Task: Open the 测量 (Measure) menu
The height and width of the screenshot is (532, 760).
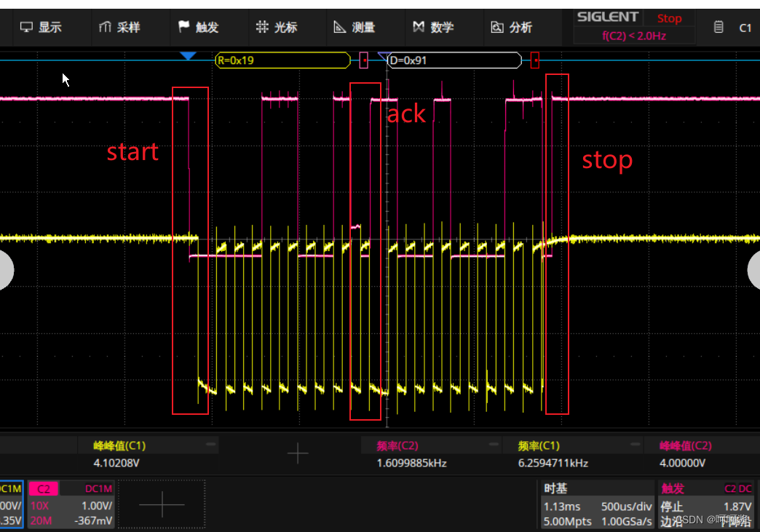Action: click(x=355, y=27)
